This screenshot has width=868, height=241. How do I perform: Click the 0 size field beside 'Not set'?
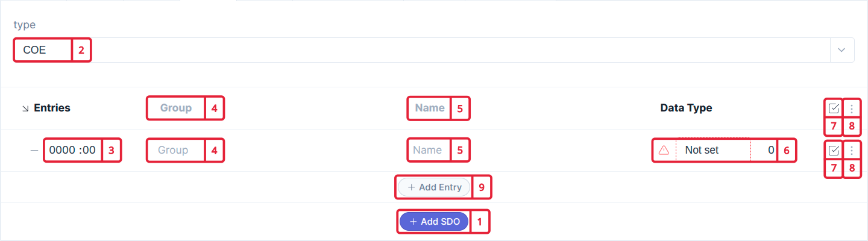pyautogui.click(x=764, y=150)
